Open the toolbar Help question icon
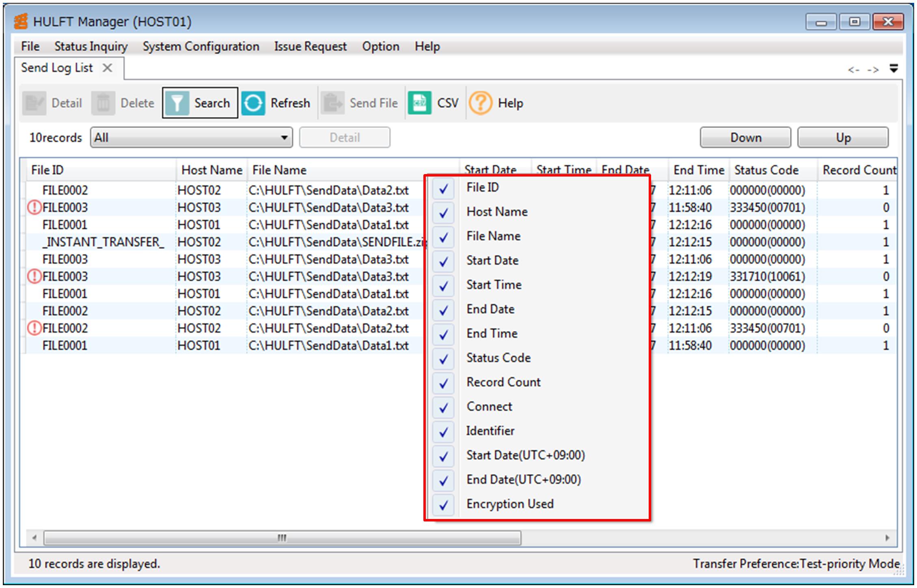The width and height of the screenshot is (917, 588). pyautogui.click(x=480, y=103)
